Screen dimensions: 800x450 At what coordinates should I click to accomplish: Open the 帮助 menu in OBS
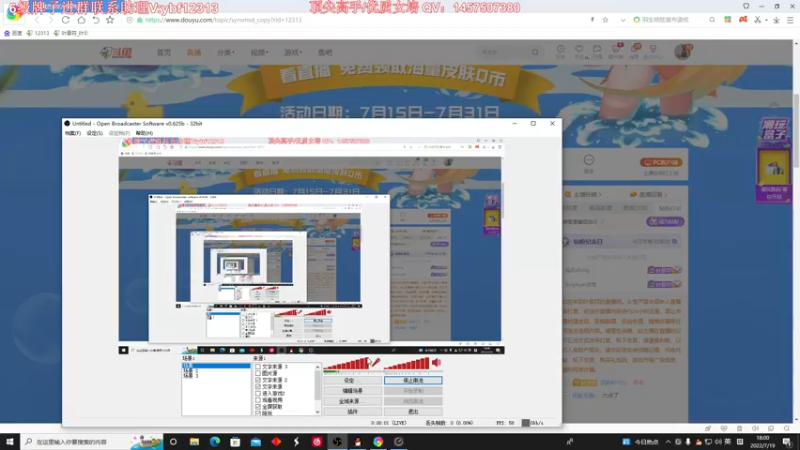[x=144, y=133]
